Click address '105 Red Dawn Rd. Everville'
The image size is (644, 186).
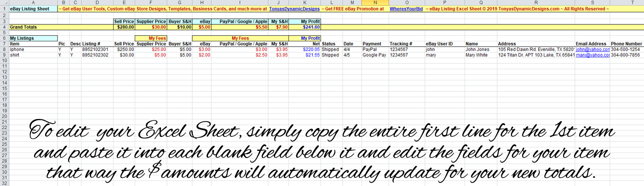[536, 49]
